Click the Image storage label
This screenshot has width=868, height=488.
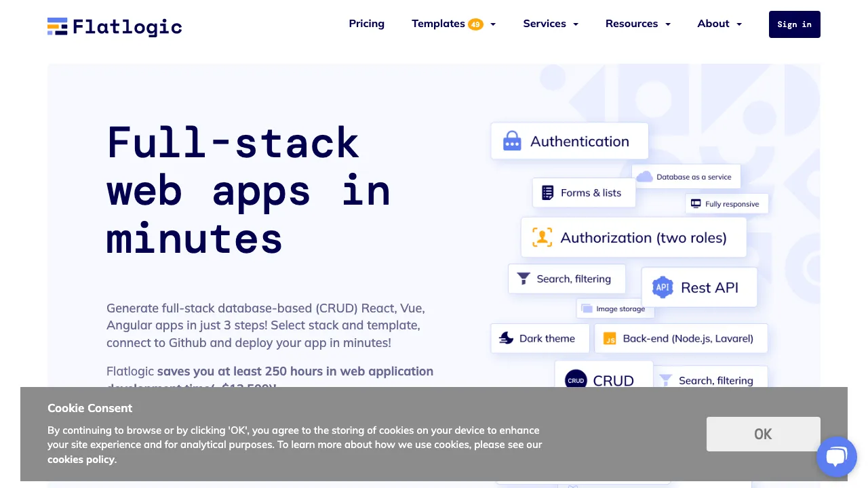click(x=620, y=309)
